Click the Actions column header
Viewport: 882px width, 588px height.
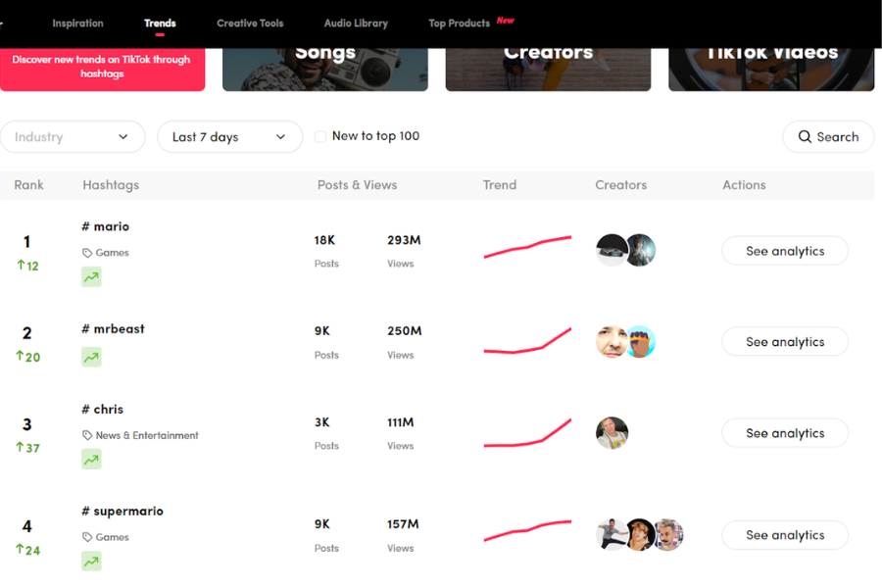[744, 185]
